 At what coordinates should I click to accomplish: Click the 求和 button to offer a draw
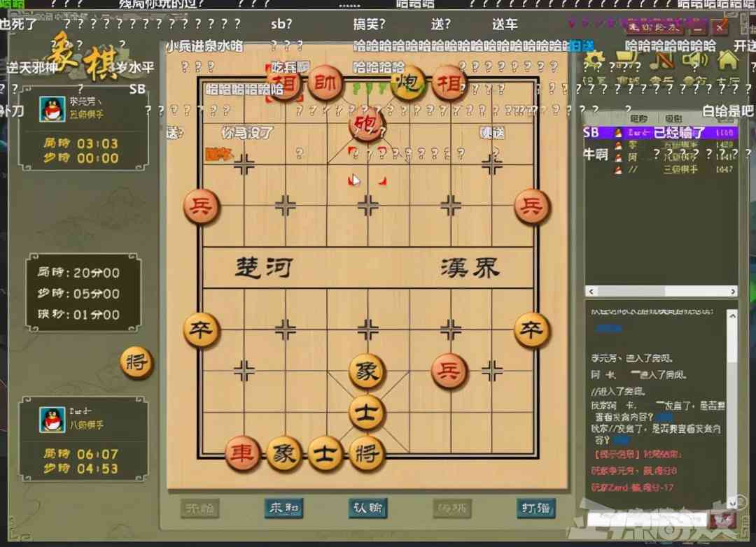tap(283, 509)
